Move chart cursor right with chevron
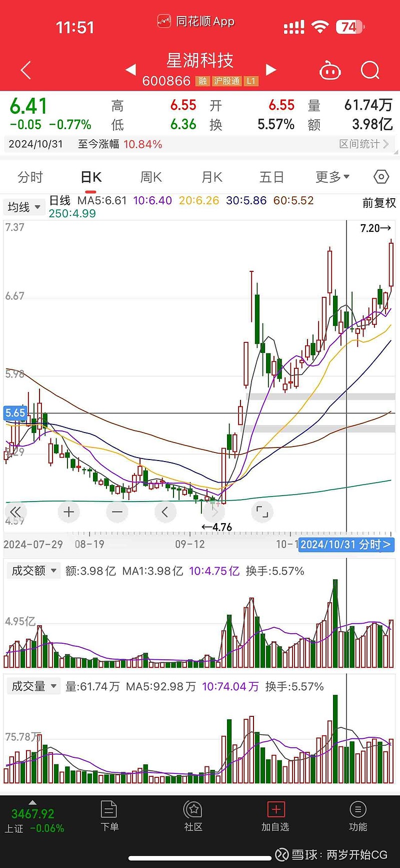The image size is (400, 868). point(214,512)
